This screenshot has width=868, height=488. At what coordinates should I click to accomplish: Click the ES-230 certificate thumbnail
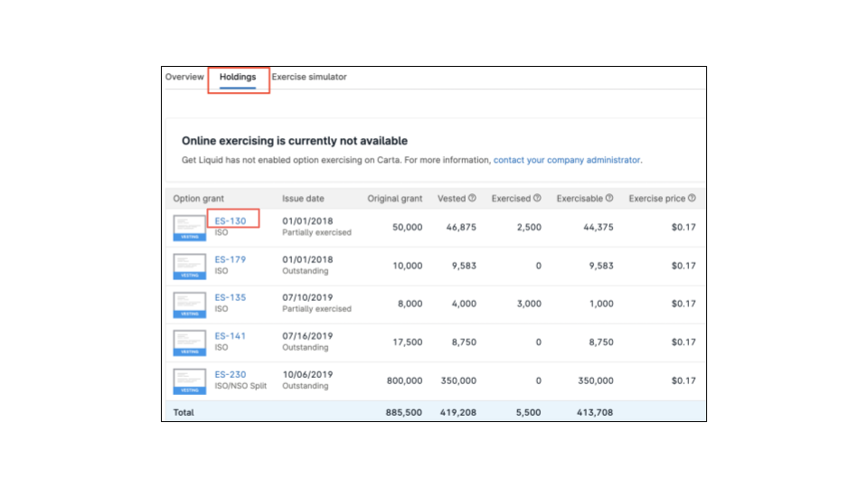pyautogui.click(x=189, y=381)
